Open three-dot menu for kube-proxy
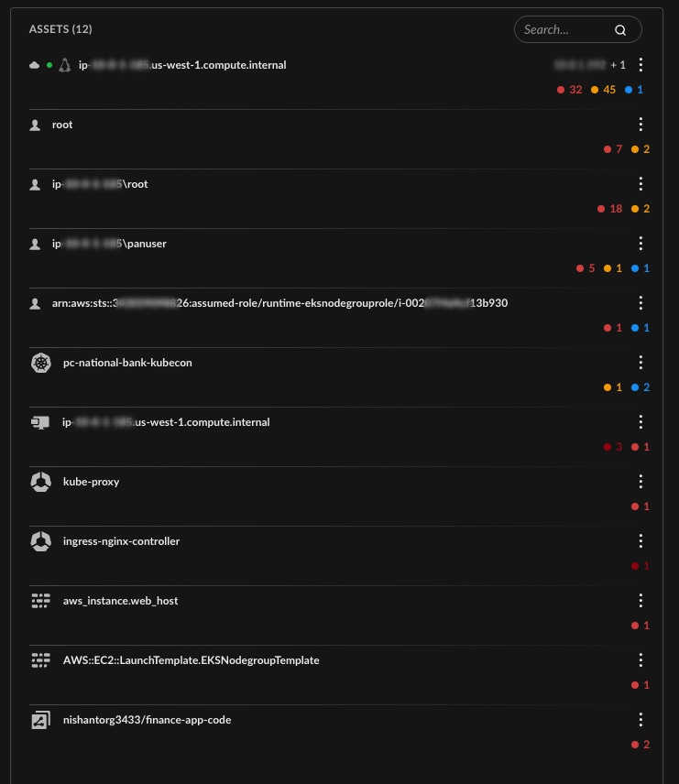The width and height of the screenshot is (679, 784). click(x=641, y=482)
